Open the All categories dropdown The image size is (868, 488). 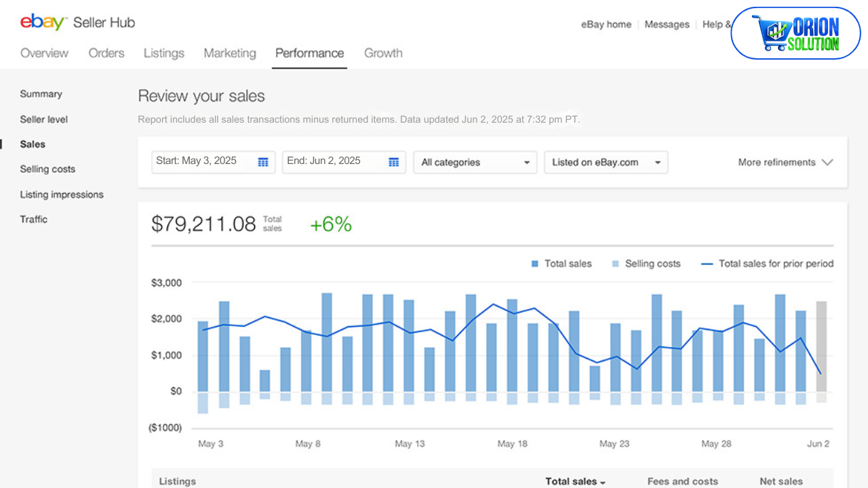tap(475, 163)
